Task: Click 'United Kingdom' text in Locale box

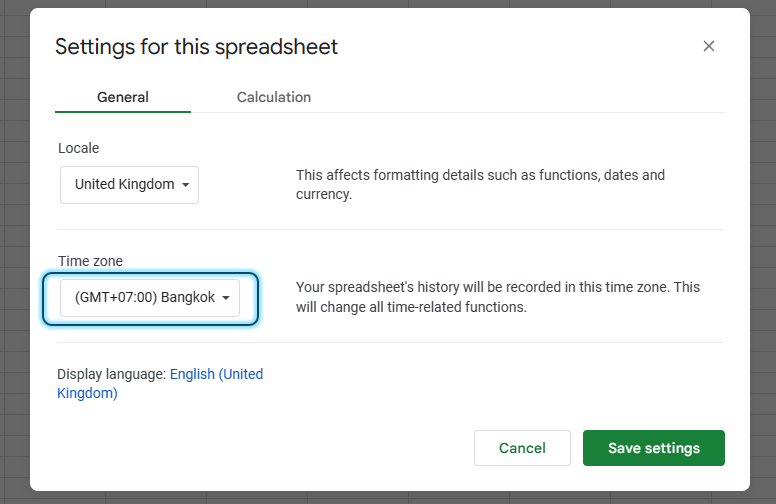Action: 124,185
